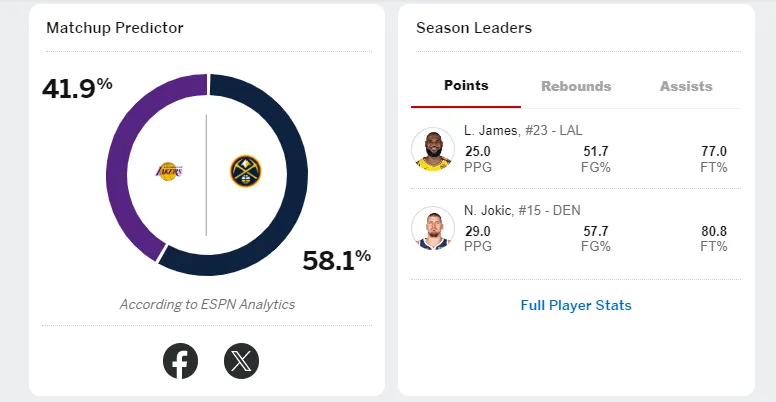
Task: Click the 58.1% Nuggets win probability
Action: (x=336, y=261)
